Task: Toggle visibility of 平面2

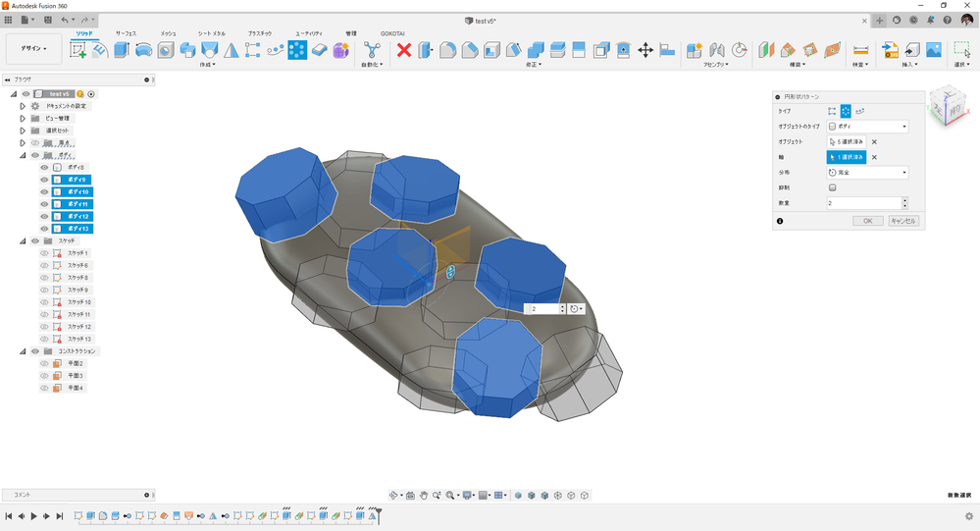Action: pyautogui.click(x=44, y=363)
